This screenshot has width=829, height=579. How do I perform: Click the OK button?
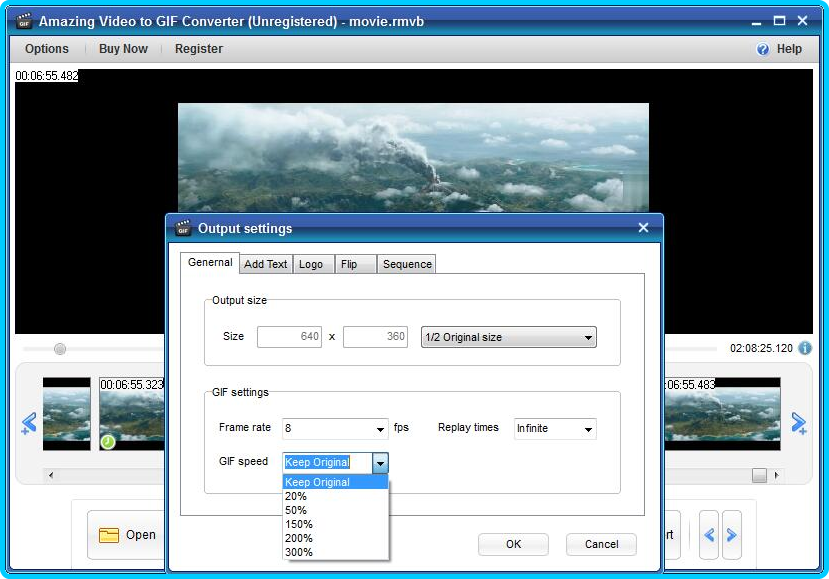point(513,544)
